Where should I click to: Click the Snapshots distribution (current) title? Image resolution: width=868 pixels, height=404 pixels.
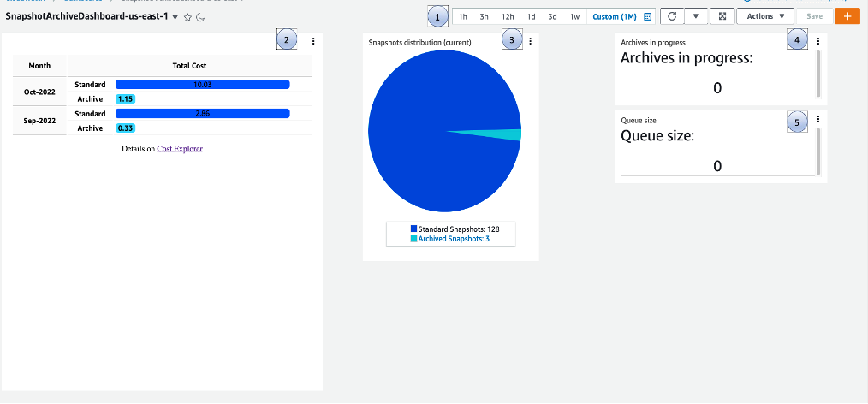[x=420, y=42]
